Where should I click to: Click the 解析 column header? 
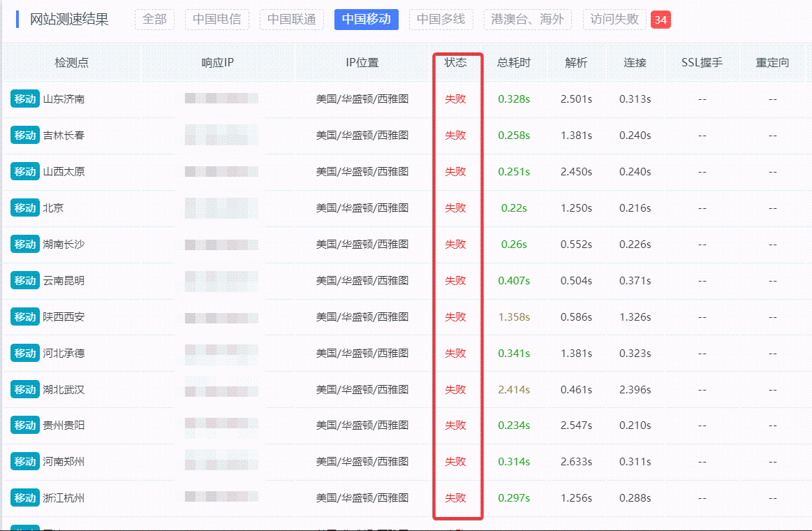(x=576, y=63)
